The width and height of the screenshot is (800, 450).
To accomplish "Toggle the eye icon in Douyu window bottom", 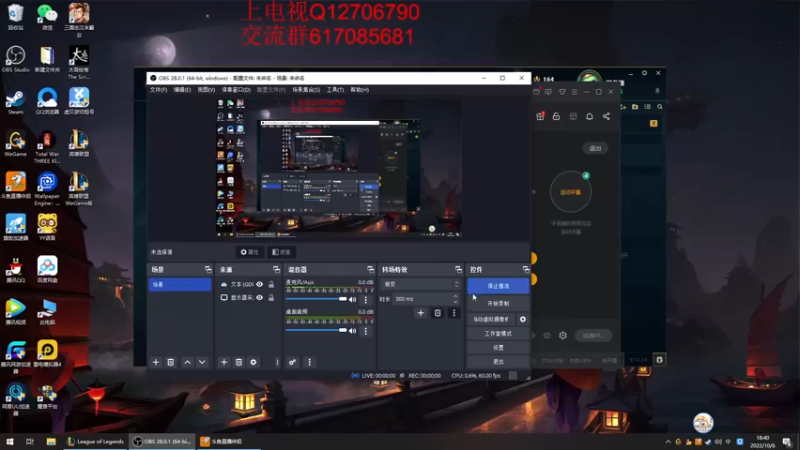I will [x=547, y=336].
